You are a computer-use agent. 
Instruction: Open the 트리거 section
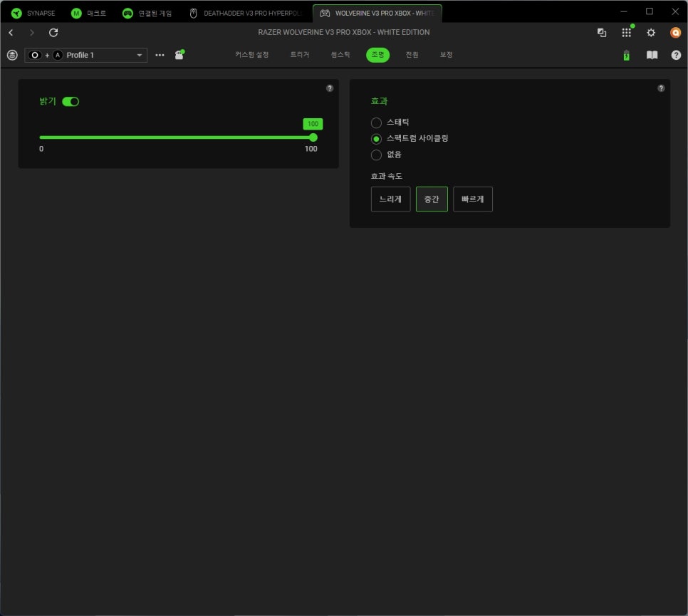point(300,54)
